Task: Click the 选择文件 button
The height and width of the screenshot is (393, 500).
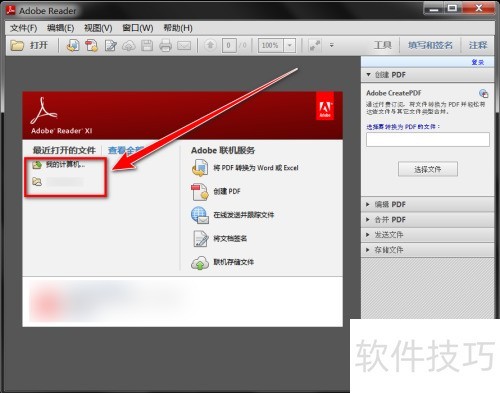Action: [x=428, y=169]
